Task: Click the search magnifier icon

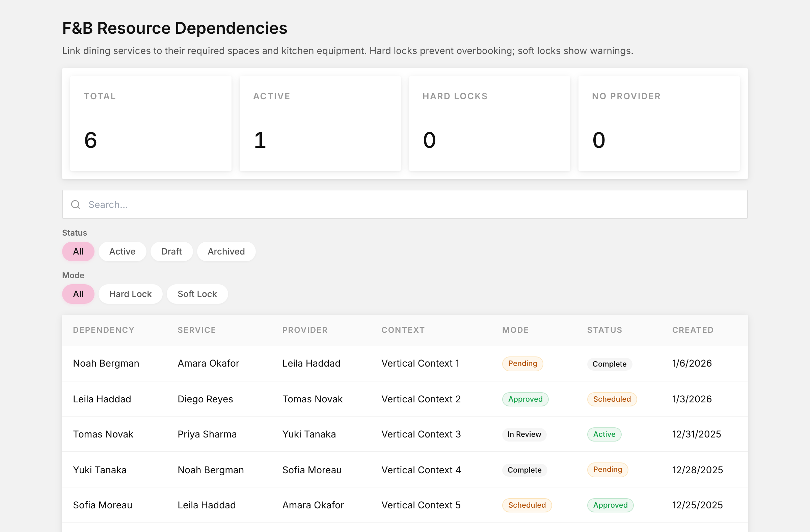Action: point(76,205)
